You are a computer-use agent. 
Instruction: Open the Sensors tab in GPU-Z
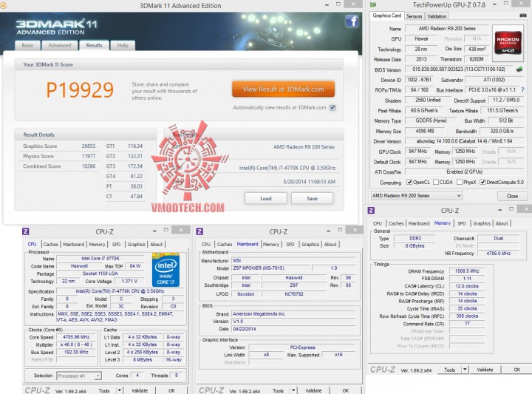[x=414, y=16]
